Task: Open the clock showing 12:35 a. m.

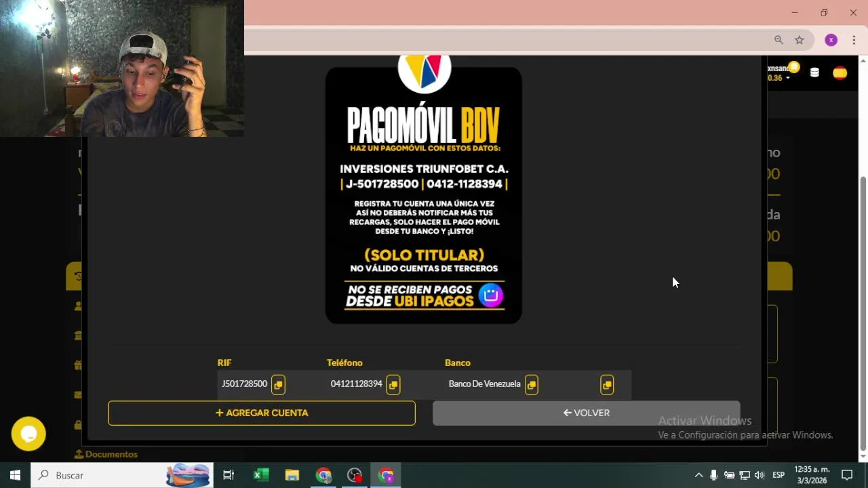Action: pos(812,475)
